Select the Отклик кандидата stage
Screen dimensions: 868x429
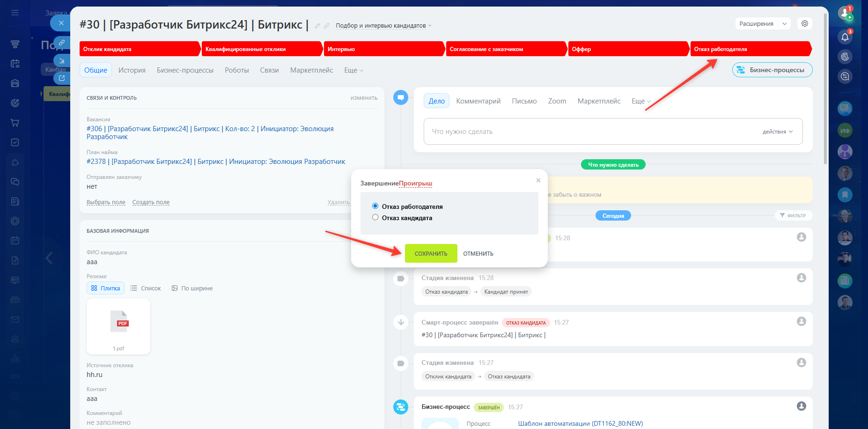point(140,49)
